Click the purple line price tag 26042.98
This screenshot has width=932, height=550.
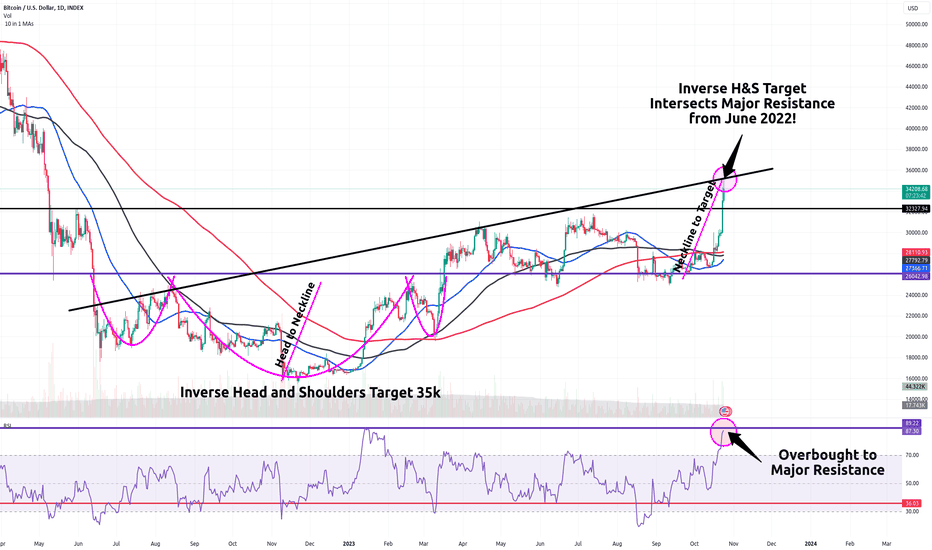click(x=915, y=276)
